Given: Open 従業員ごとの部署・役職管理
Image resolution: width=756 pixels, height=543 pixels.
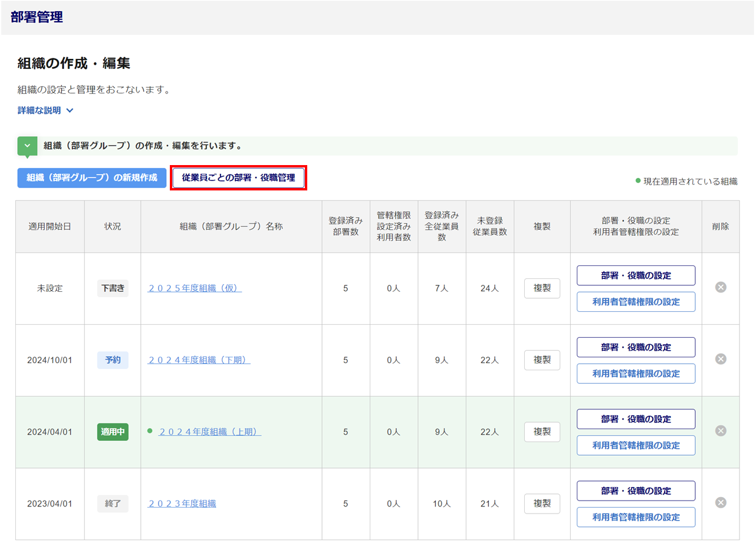Looking at the screenshot, I should pyautogui.click(x=238, y=177).
